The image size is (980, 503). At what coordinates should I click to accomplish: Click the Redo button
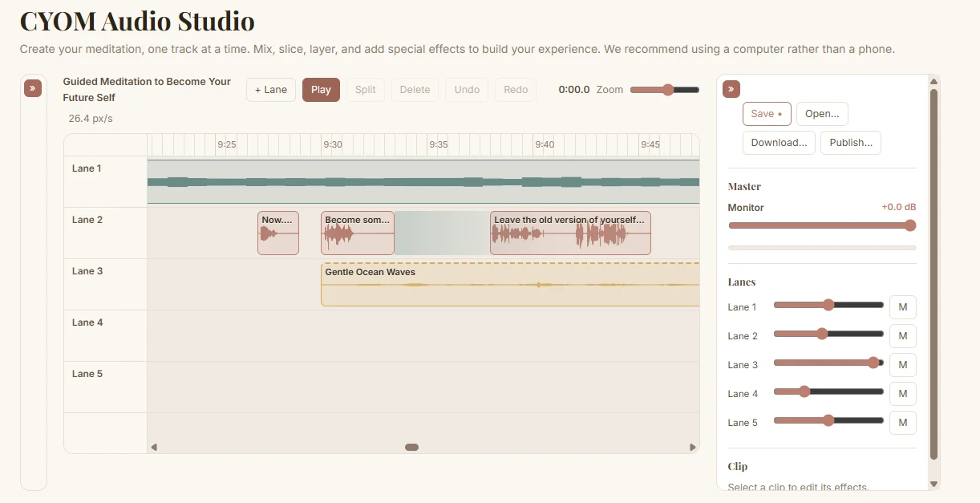pos(516,90)
